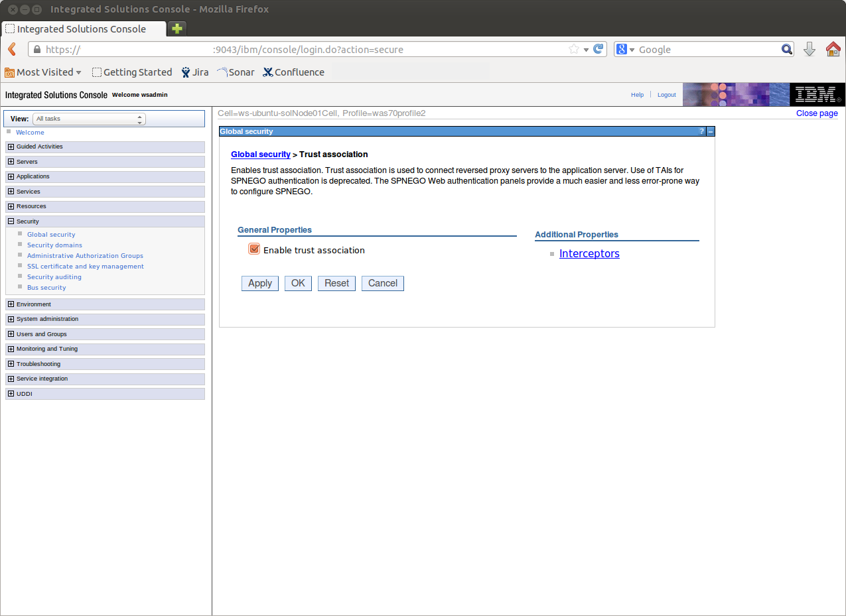This screenshot has height=616, width=846.
Task: Select SSL certificate and key management
Action: [x=85, y=267]
